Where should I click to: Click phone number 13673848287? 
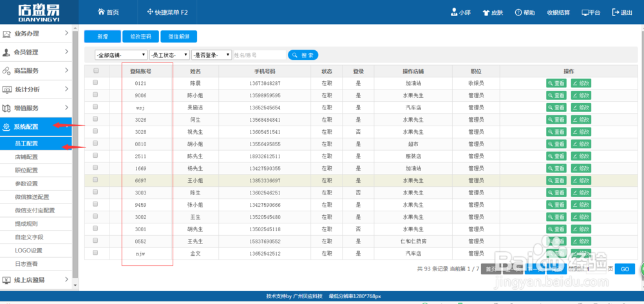[265, 83]
